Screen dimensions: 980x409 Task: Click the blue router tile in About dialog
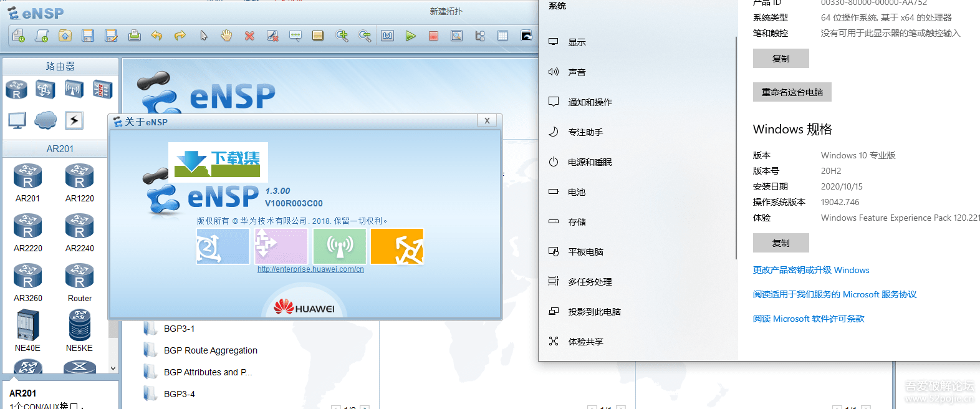(x=223, y=246)
